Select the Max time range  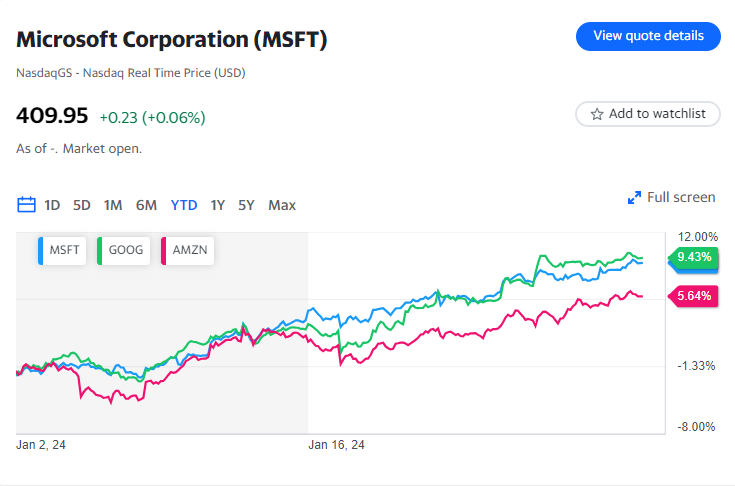coord(282,205)
